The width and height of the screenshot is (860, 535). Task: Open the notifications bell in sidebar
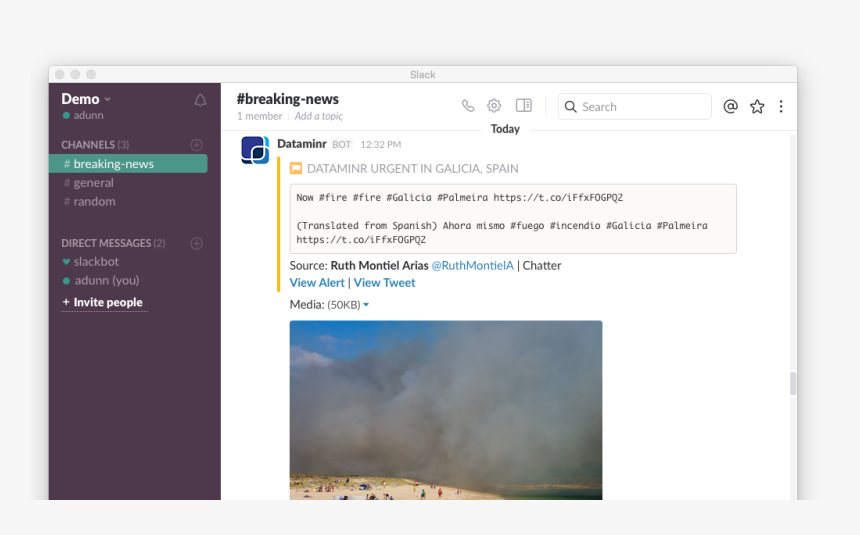(x=200, y=100)
